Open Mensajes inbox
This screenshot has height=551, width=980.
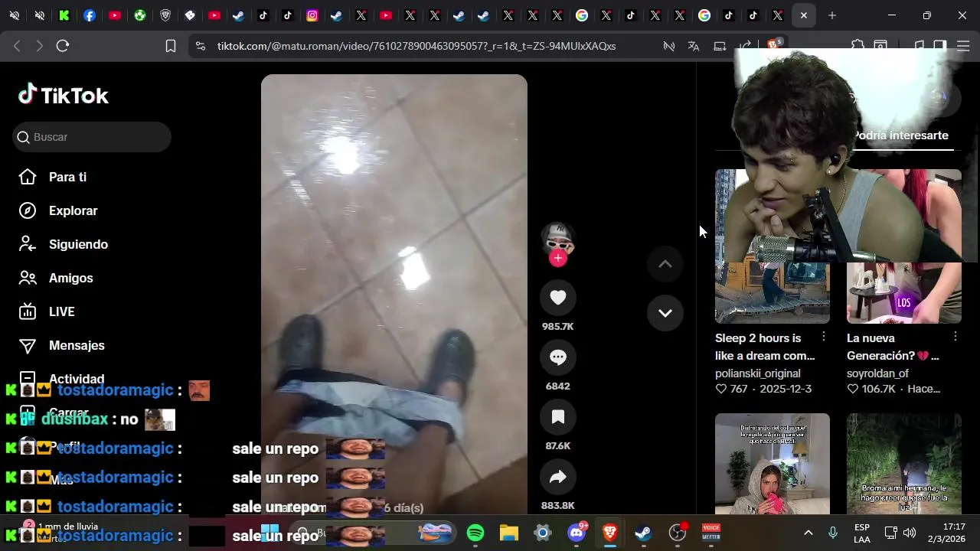click(77, 345)
